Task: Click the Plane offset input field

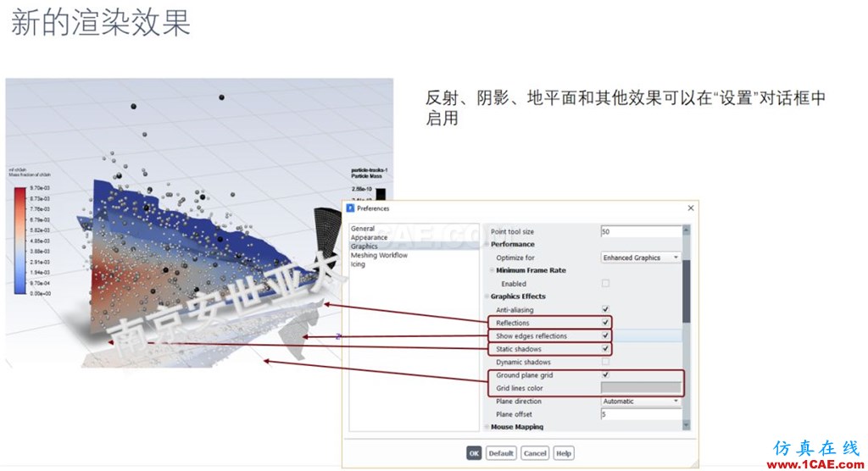Action: coord(641,414)
